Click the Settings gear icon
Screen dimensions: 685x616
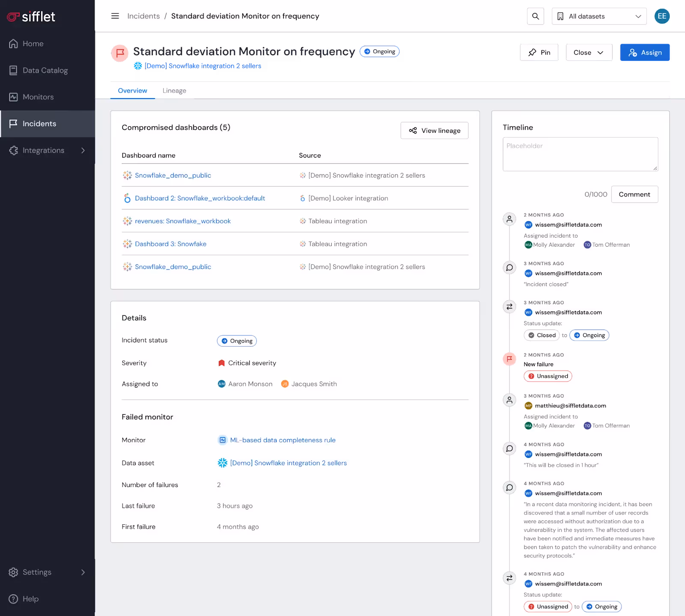click(x=14, y=572)
